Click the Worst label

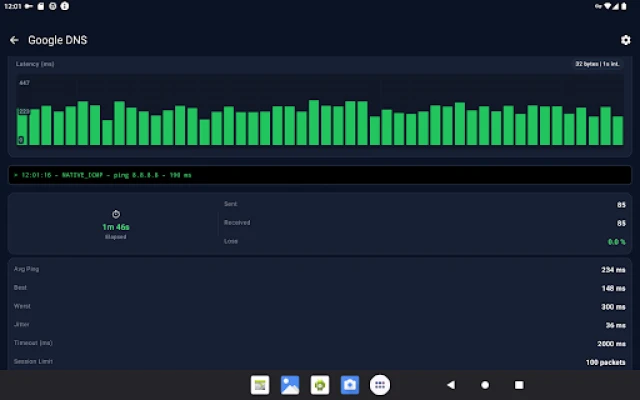(22, 306)
